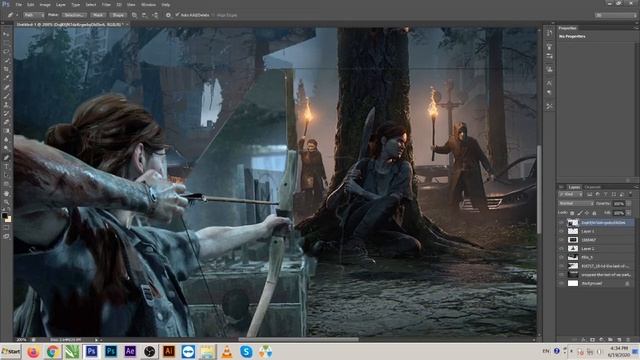
Task: Select the Gradient tool
Action: (6, 131)
